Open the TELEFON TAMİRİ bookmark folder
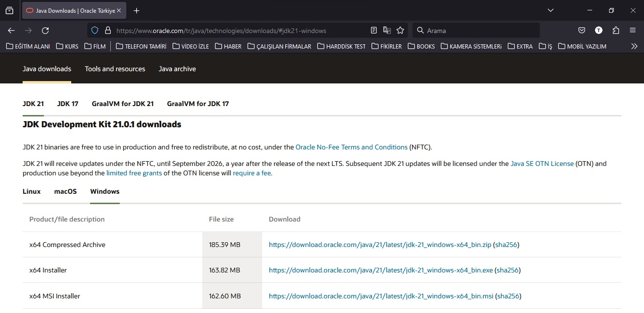 [141, 46]
